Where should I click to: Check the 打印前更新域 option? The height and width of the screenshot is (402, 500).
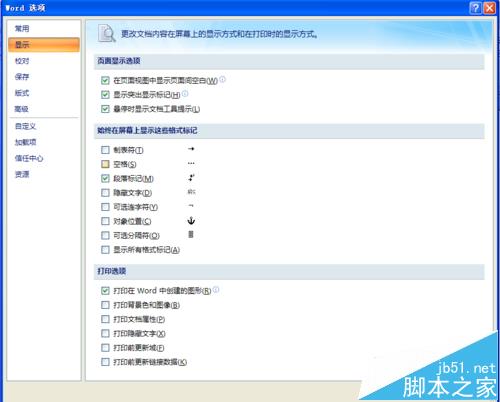[x=105, y=348]
